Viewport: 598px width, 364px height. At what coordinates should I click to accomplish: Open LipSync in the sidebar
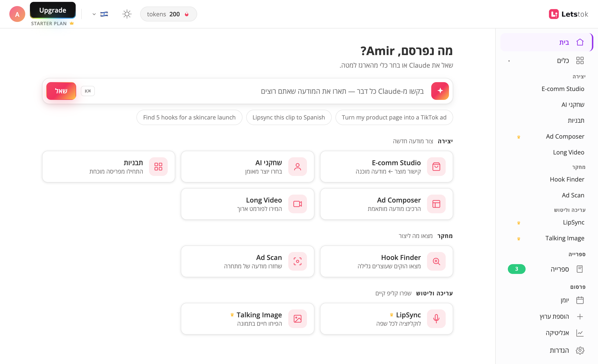573,222
